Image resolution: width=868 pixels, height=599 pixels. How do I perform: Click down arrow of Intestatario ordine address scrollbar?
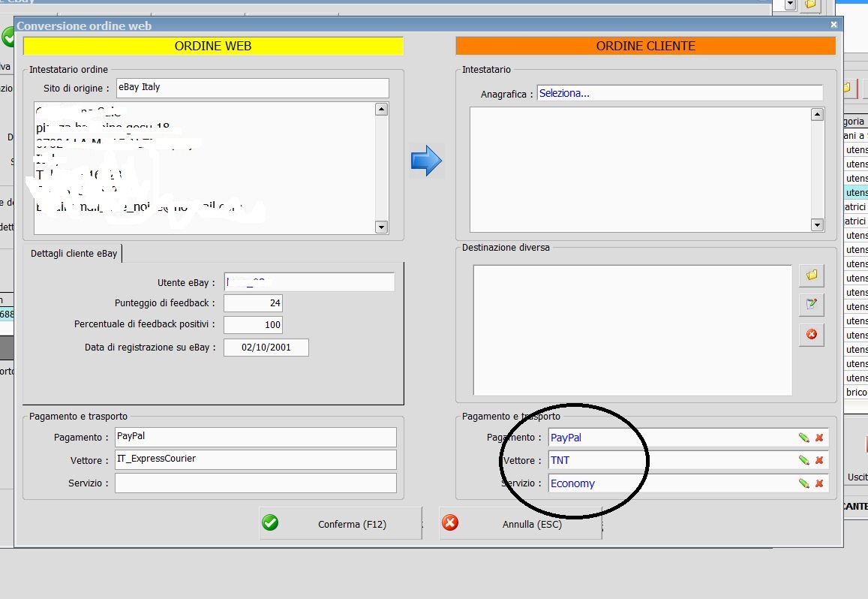tap(381, 227)
